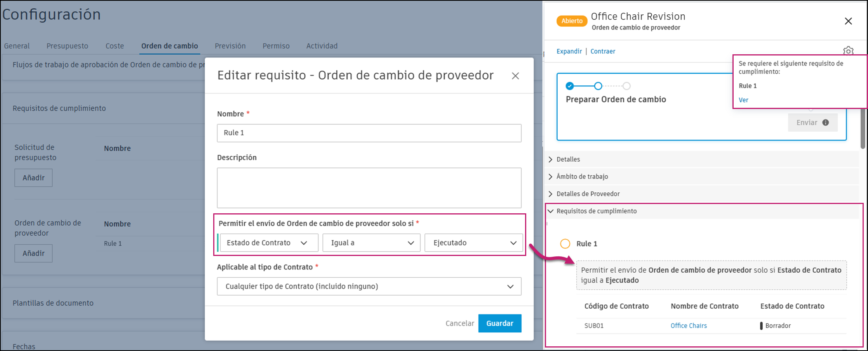The image size is (868, 351).
Task: Click the vertical scrollbar on the right panel
Action: pyautogui.click(x=863, y=128)
